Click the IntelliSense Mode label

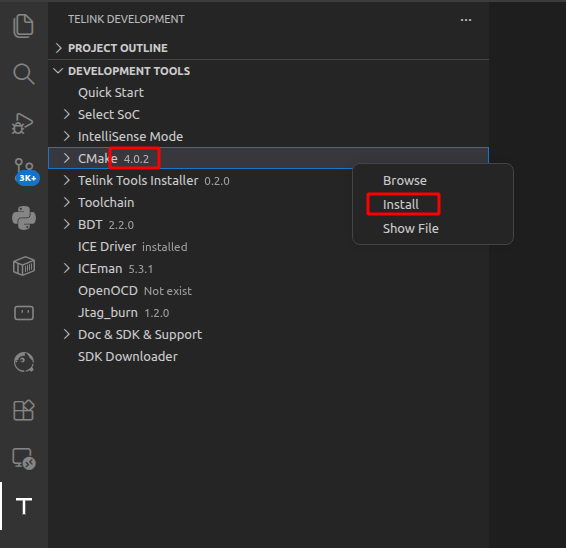tap(130, 136)
